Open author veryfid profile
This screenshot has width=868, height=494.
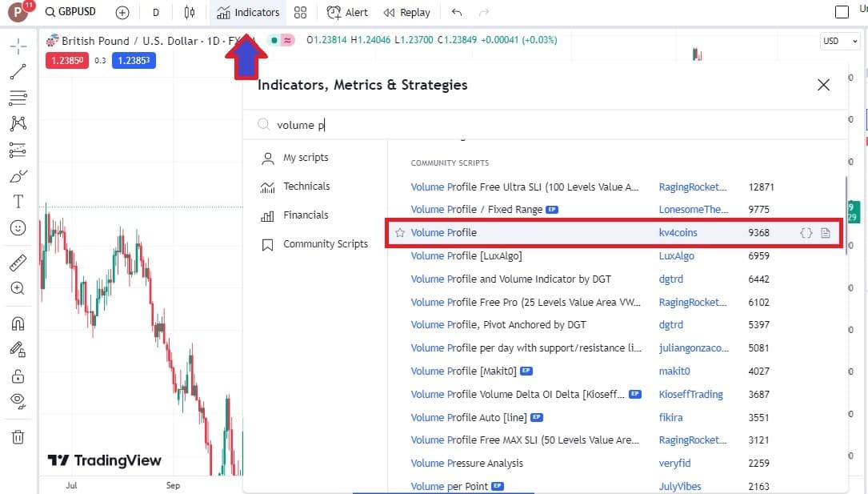[674, 463]
